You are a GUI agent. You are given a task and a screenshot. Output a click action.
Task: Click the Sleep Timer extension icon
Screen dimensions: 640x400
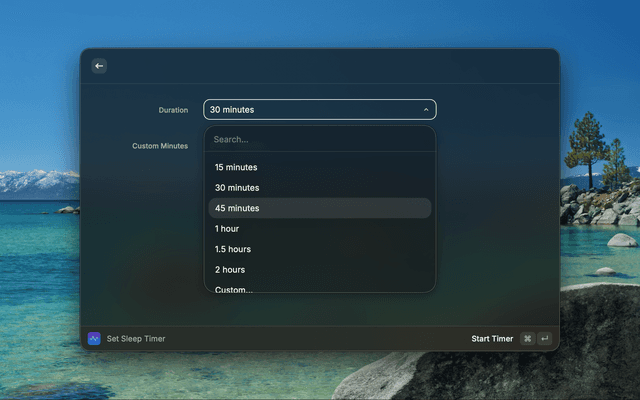94,339
